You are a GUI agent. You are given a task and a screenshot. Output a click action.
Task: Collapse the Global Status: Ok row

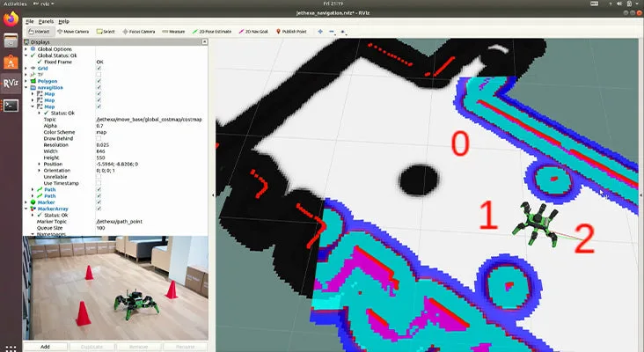point(26,55)
